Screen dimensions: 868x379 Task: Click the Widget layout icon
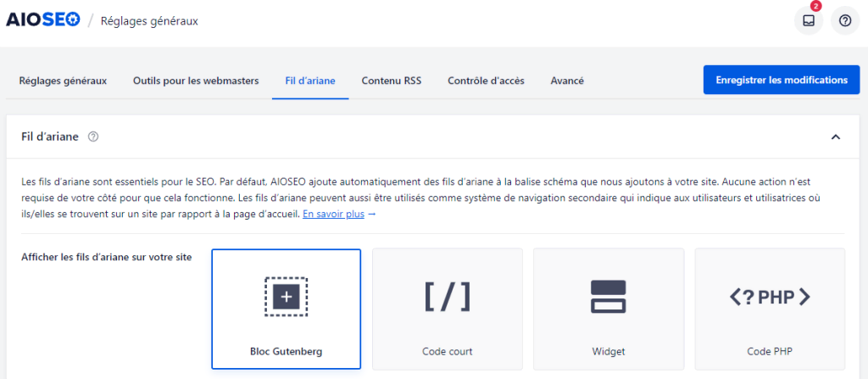tap(608, 297)
